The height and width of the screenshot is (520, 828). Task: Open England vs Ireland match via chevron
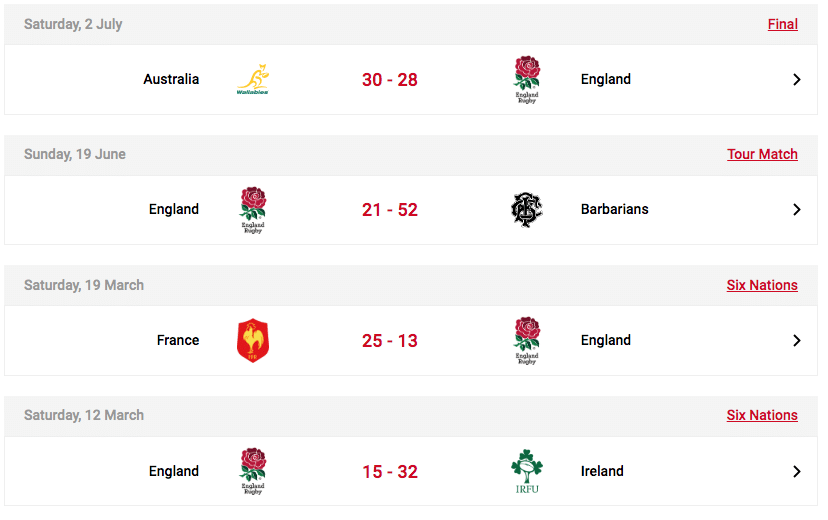click(797, 471)
